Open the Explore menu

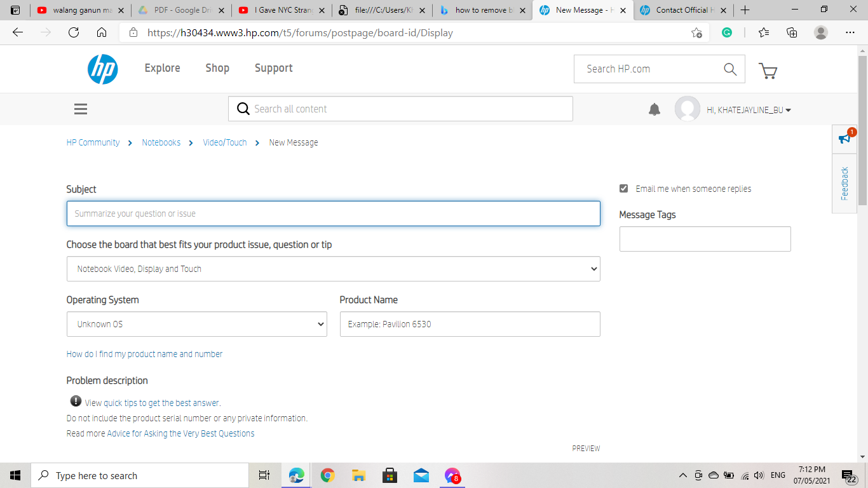coord(163,68)
